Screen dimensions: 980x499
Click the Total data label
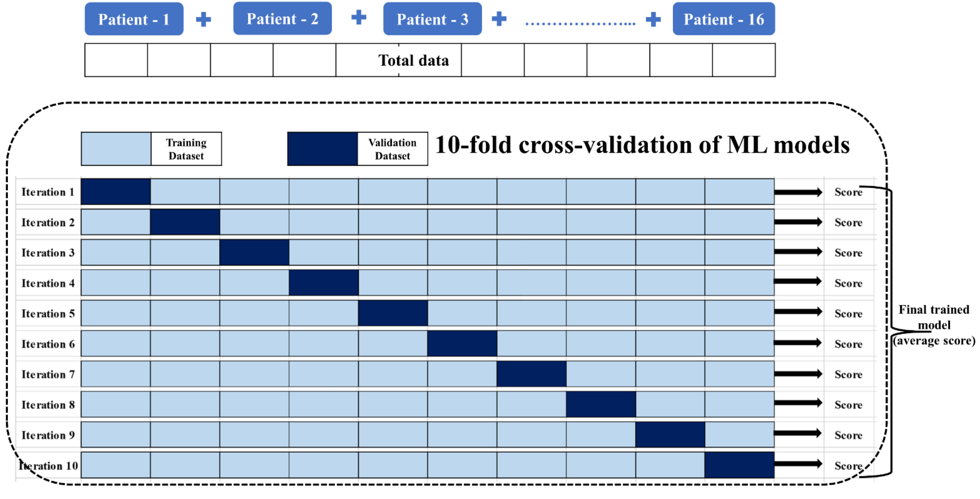tap(413, 61)
